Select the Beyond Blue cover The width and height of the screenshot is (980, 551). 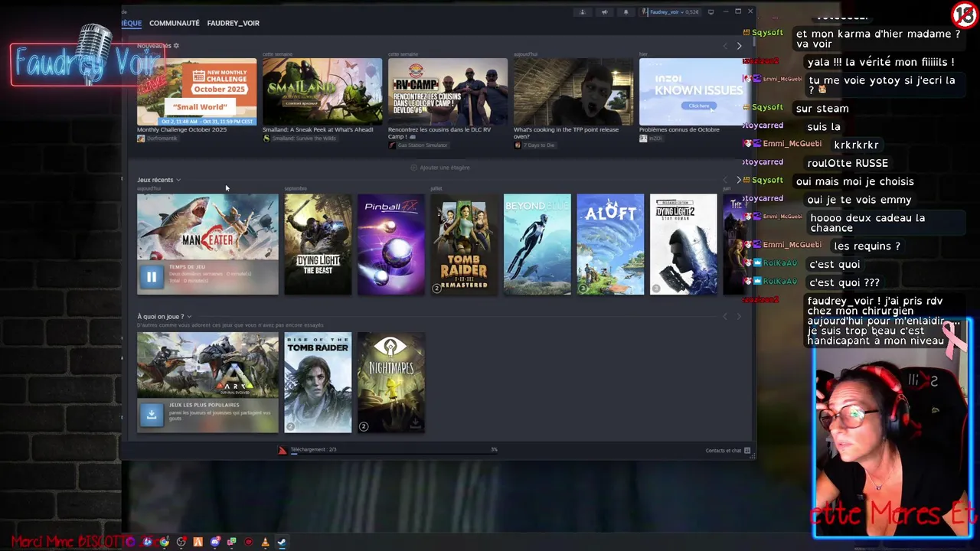click(537, 244)
